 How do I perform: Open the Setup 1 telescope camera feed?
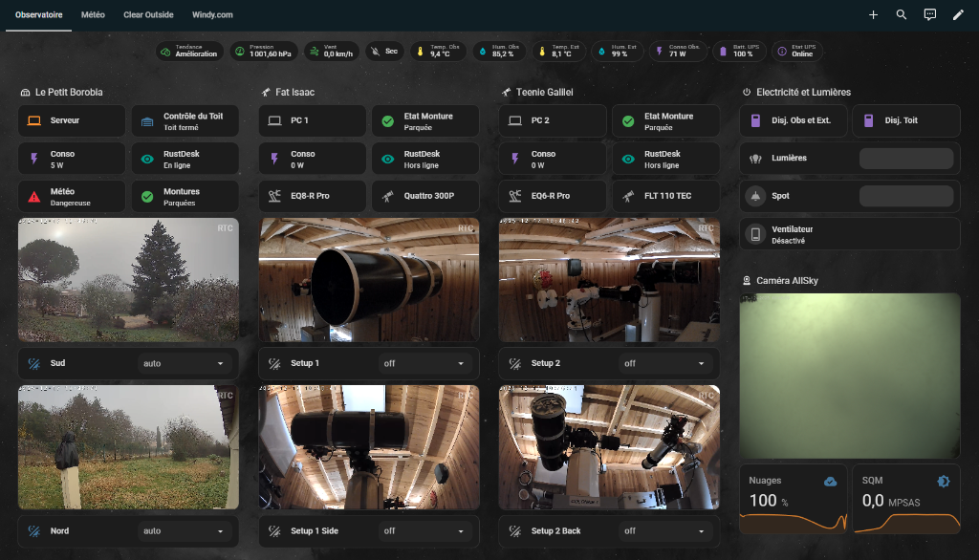[x=369, y=280]
